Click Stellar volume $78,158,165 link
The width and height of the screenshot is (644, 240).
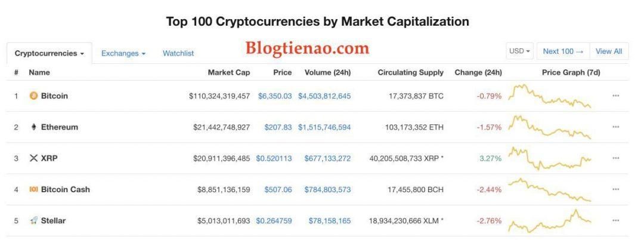click(x=330, y=221)
